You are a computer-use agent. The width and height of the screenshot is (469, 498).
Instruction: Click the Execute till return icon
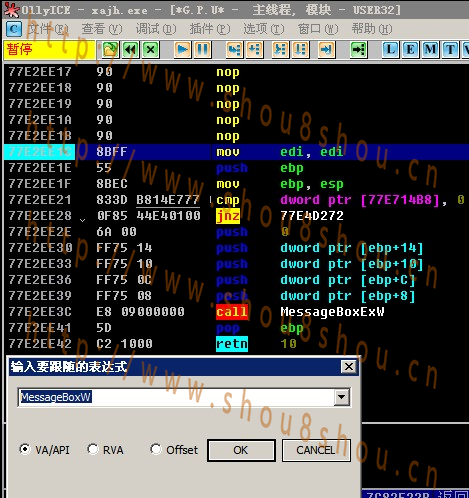pos(326,50)
